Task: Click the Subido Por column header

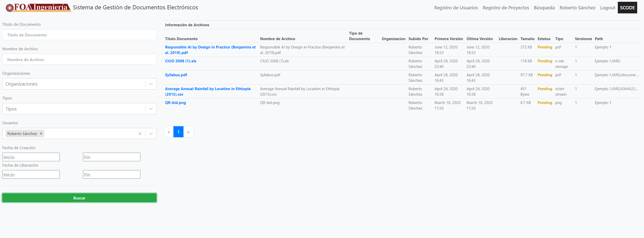Action: coord(418,39)
